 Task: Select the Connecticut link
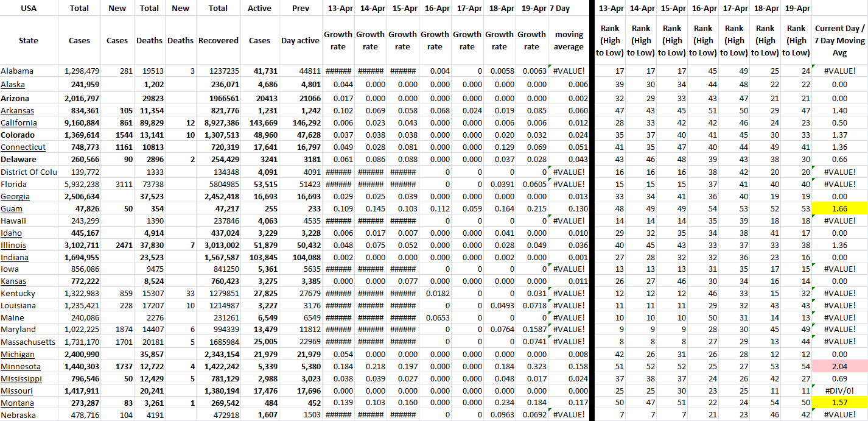(23, 147)
